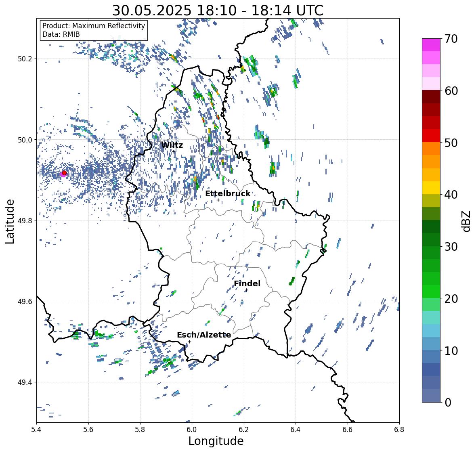Click the Longitude axis label
The image size is (476, 451).
click(216, 441)
